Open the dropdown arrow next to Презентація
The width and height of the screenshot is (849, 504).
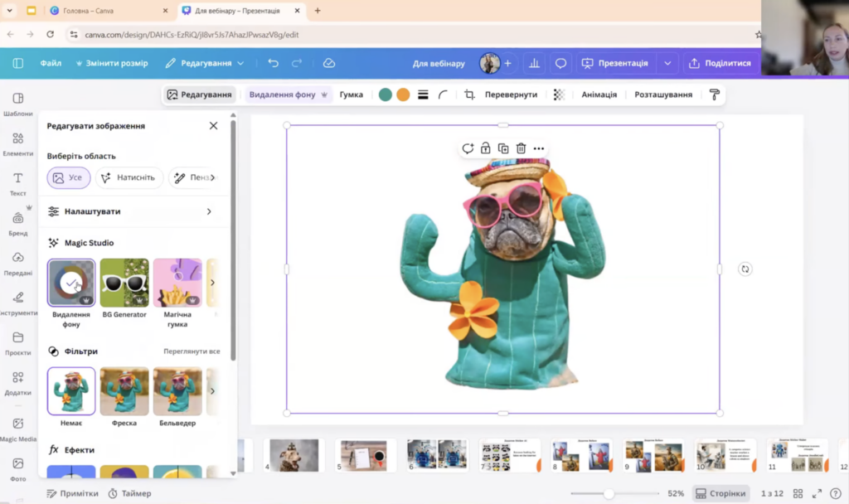point(667,63)
